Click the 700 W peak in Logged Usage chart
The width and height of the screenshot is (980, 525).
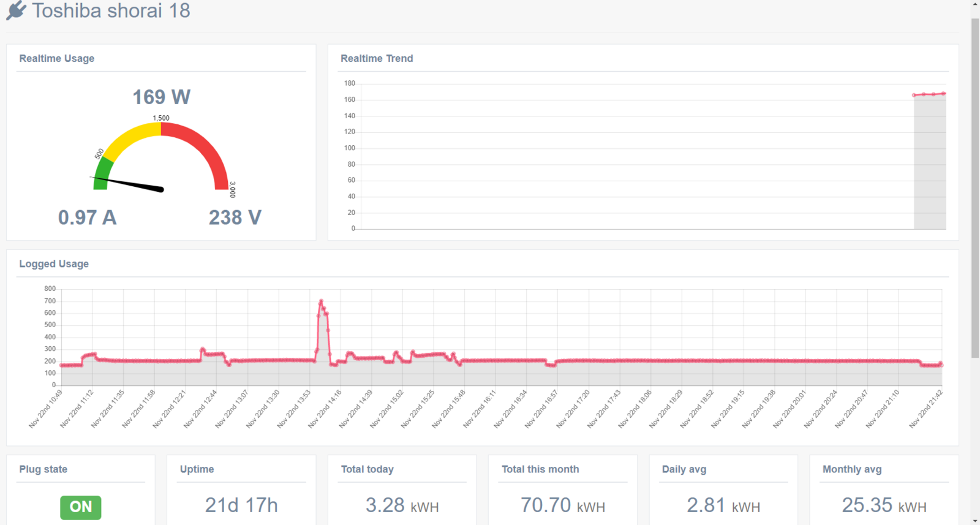pyautogui.click(x=321, y=301)
